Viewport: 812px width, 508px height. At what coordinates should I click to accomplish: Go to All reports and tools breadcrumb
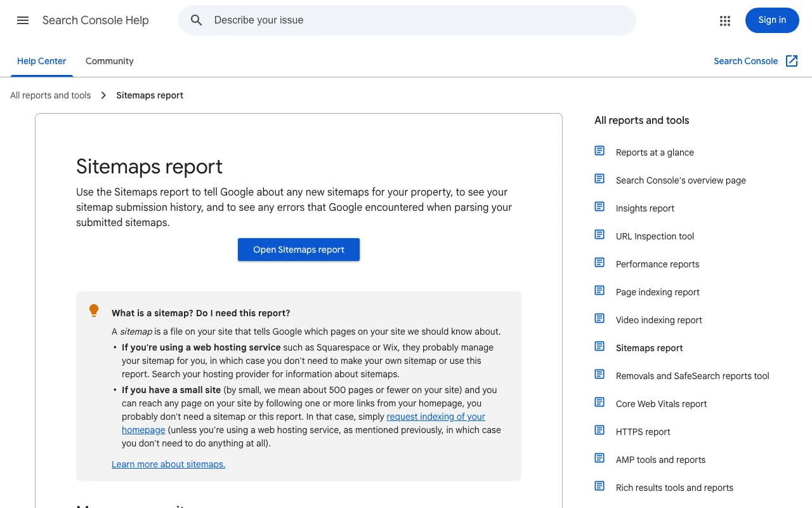click(51, 95)
